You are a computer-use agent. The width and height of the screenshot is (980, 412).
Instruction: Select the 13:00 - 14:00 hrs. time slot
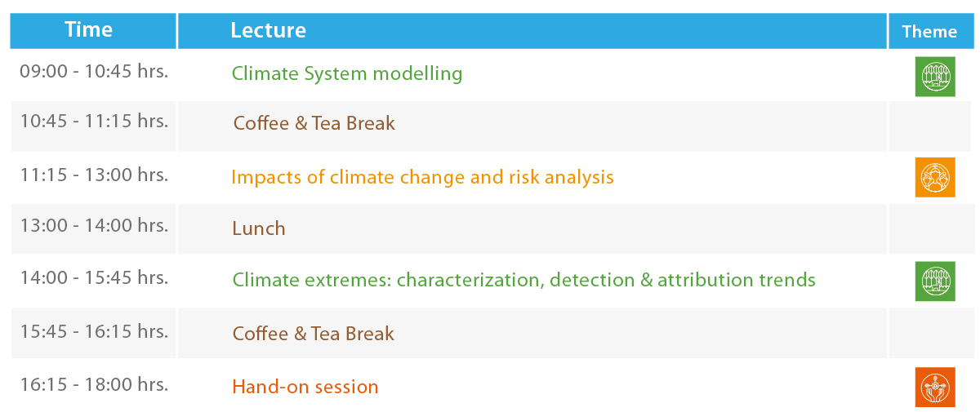pyautogui.click(x=94, y=226)
